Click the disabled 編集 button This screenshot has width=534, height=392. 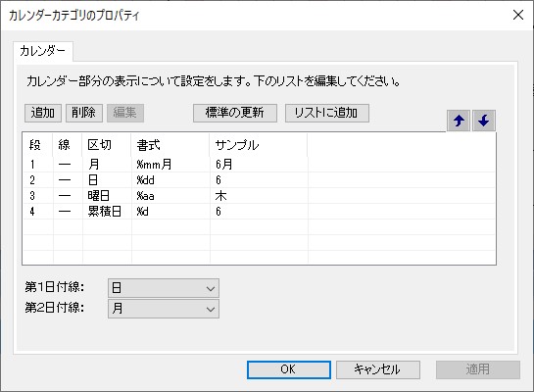click(x=125, y=113)
